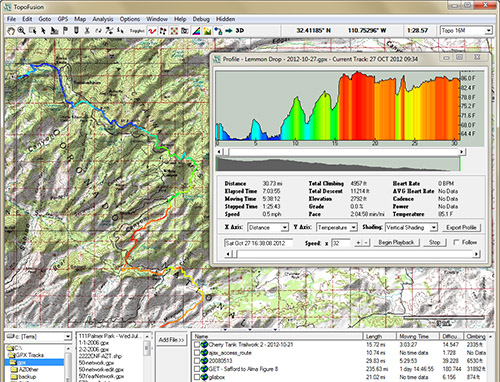
Task: Open the GPS menu
Action: click(63, 19)
